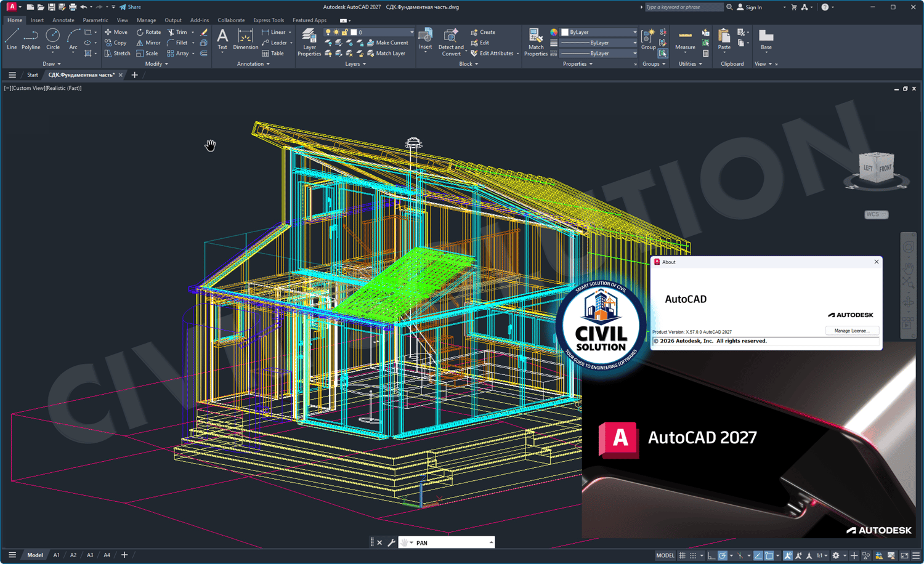Expand the Properties panel
Viewport: 924px width, 564px height.
pyautogui.click(x=578, y=63)
